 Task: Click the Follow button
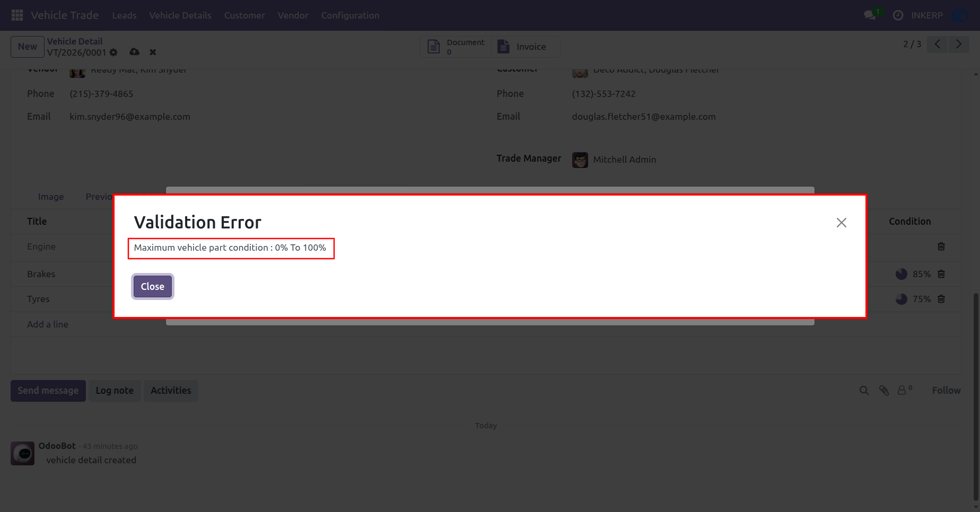click(x=946, y=391)
